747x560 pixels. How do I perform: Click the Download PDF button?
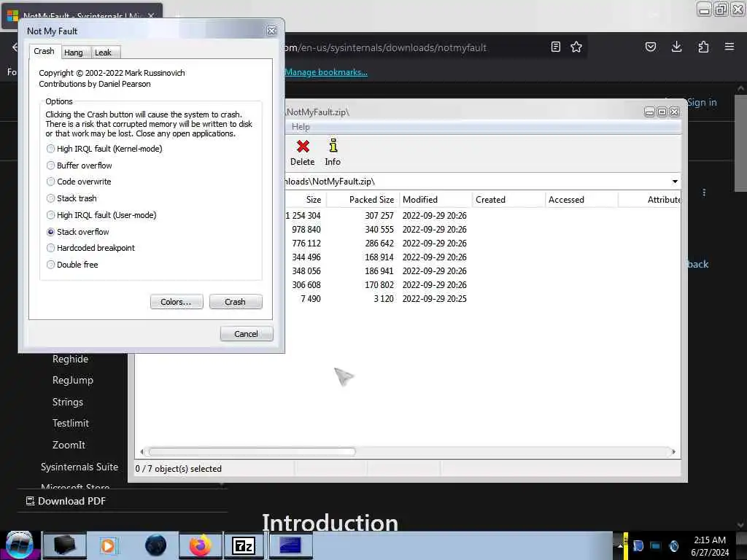(x=66, y=501)
